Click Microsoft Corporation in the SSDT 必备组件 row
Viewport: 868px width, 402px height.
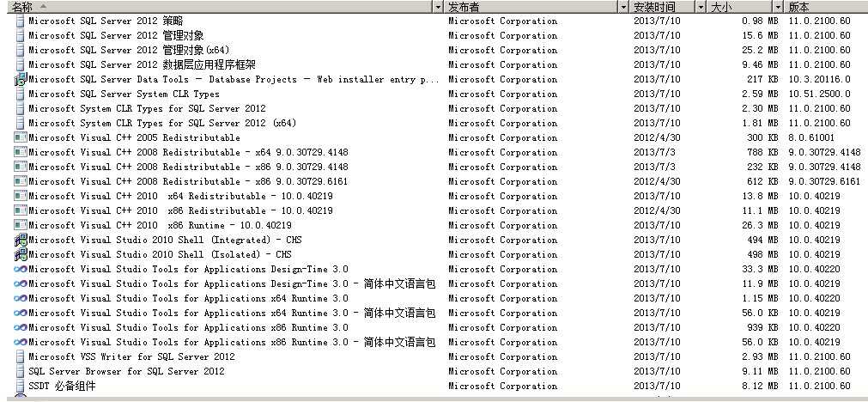click(502, 387)
